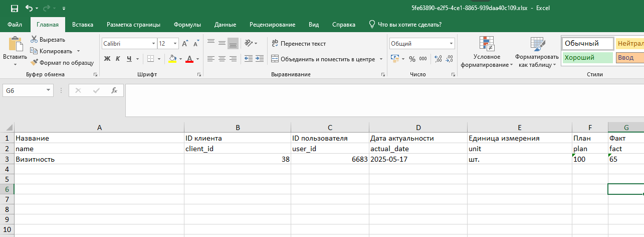
Task: Apply red font color
Action: click(189, 59)
